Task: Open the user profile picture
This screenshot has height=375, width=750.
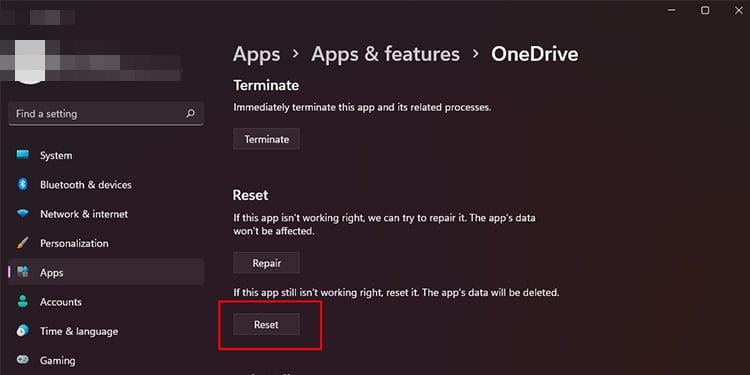Action: 30,62
